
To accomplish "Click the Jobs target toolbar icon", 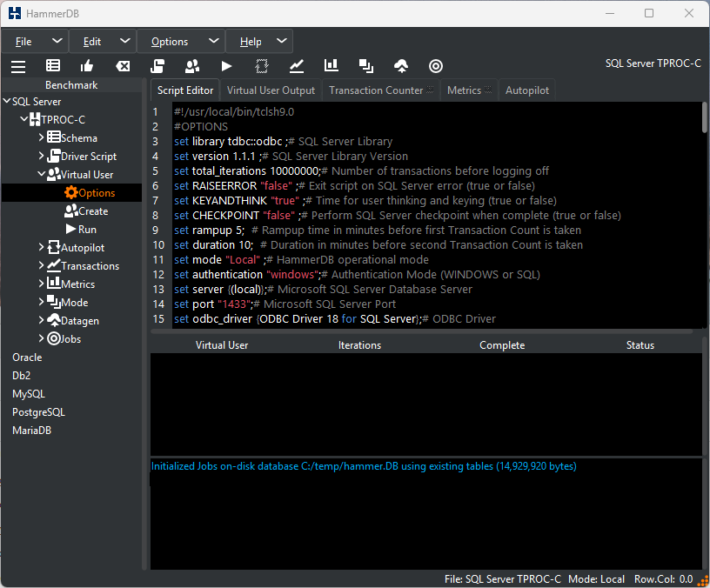I will click(436, 66).
